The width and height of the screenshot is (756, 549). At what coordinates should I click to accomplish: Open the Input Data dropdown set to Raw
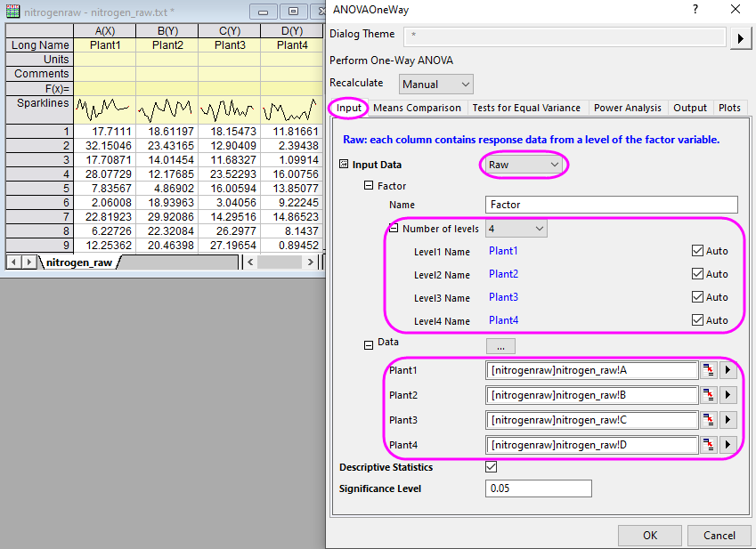(x=523, y=164)
